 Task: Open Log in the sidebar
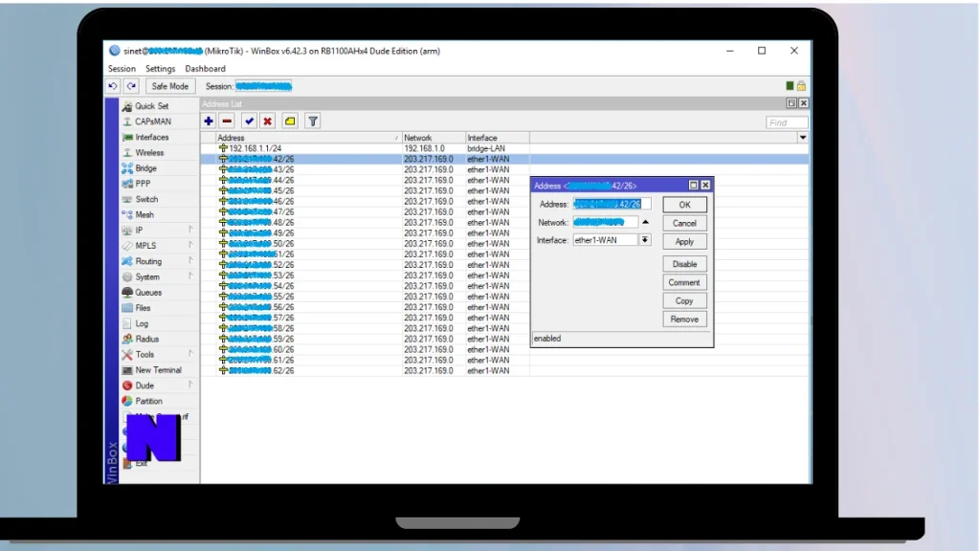tap(142, 323)
